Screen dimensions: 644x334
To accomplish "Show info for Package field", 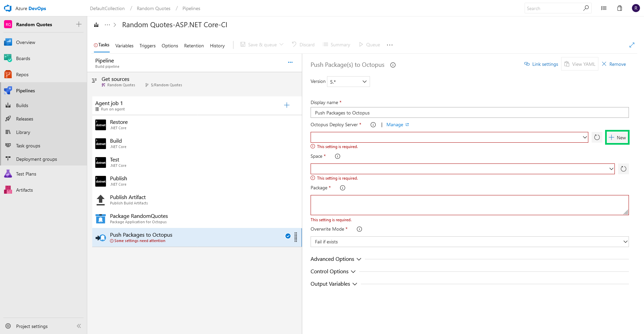I will (x=342, y=188).
